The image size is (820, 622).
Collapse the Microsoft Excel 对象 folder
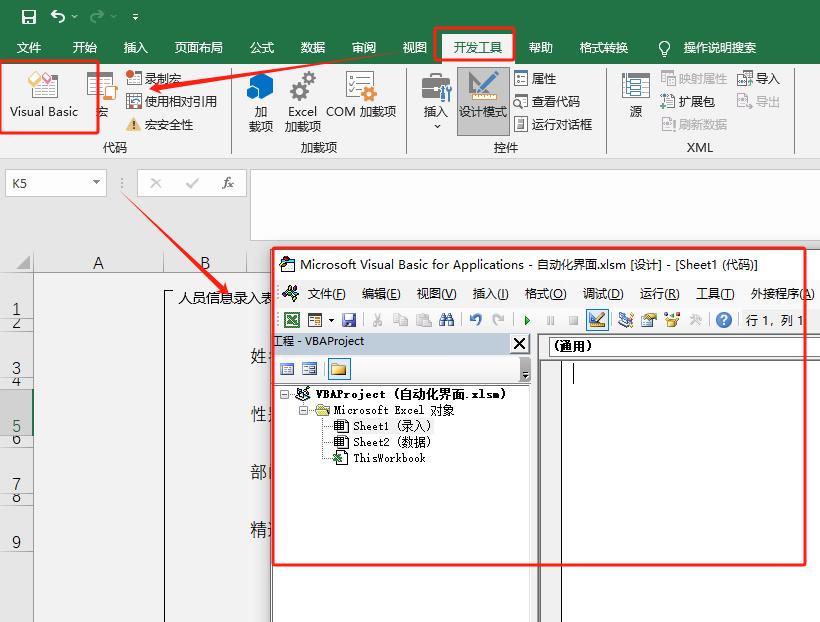(x=303, y=410)
